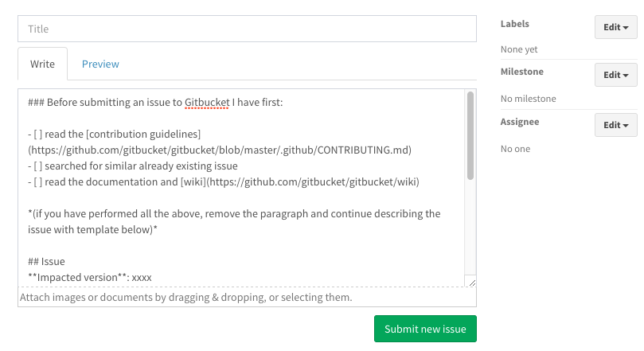Open the Labels Edit dropdown
The width and height of the screenshot is (644, 351).
pos(615,27)
